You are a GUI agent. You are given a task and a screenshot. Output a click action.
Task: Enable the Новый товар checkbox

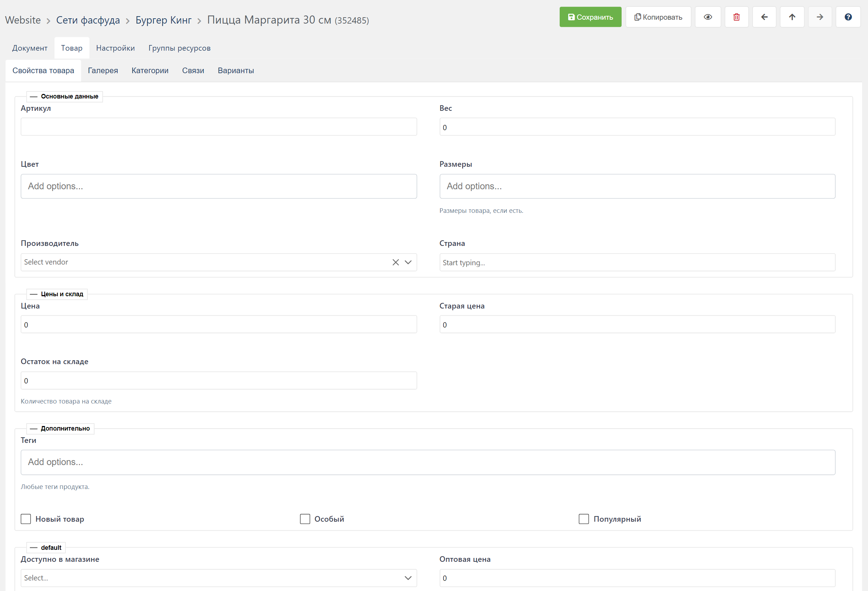click(26, 519)
